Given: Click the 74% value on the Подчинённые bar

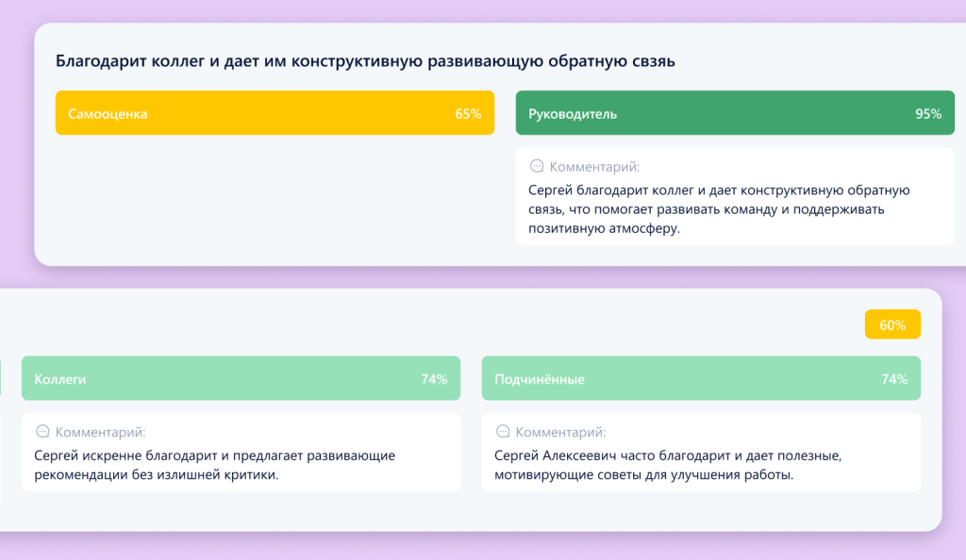Looking at the screenshot, I should pyautogui.click(x=894, y=379).
